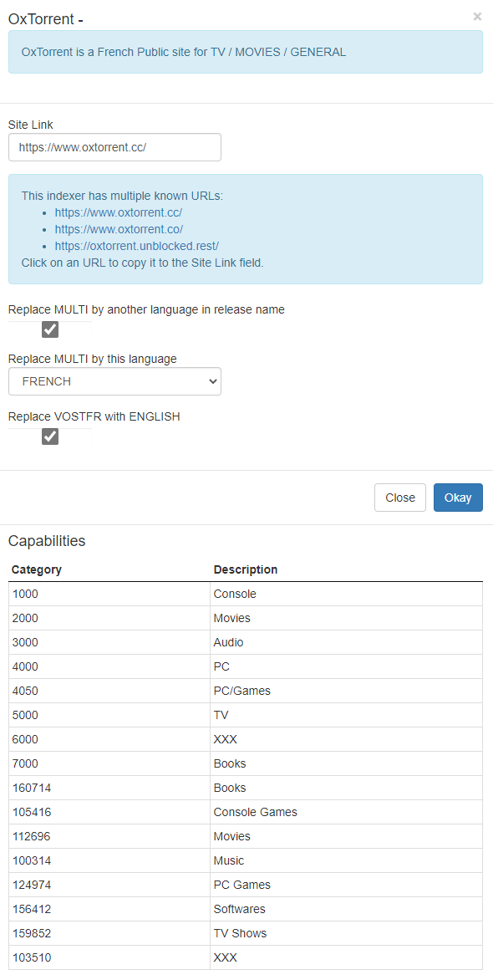Click the Okay button
This screenshot has width=493, height=980.
coord(458,498)
